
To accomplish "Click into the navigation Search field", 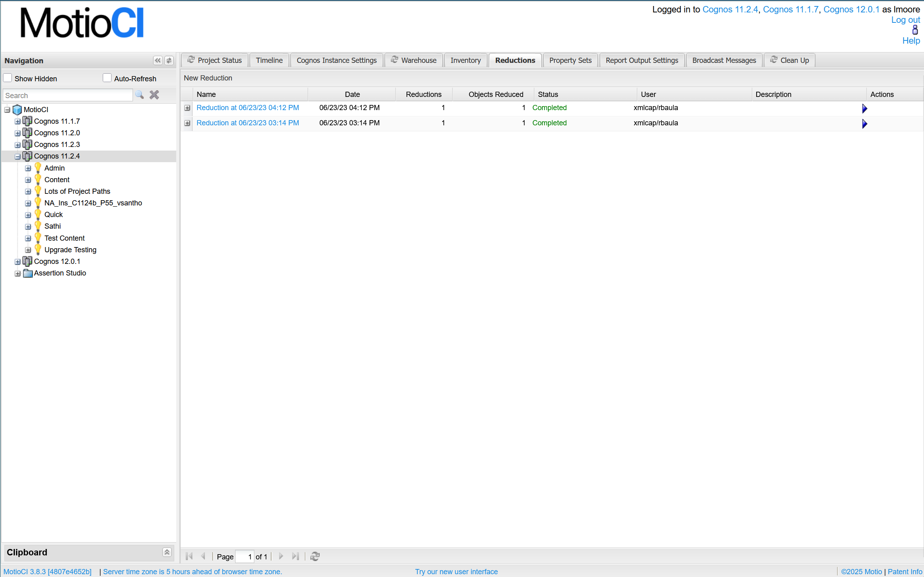I will pos(67,95).
